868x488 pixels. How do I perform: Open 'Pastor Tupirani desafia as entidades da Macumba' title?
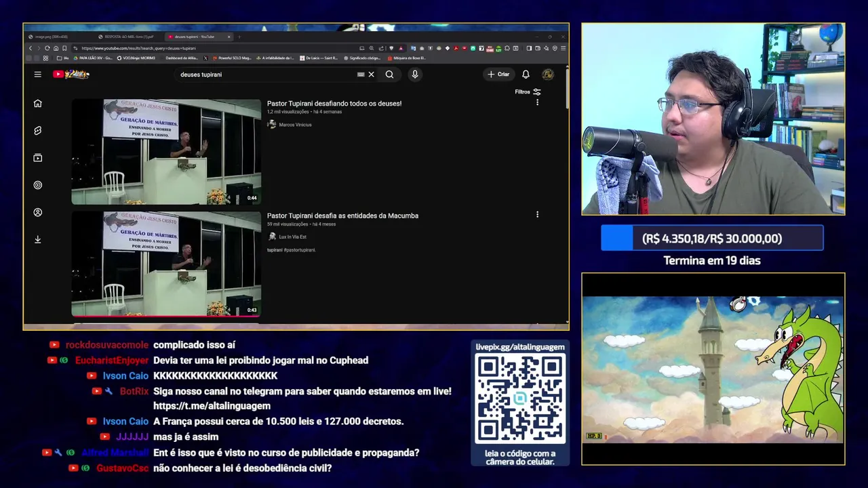(x=342, y=216)
